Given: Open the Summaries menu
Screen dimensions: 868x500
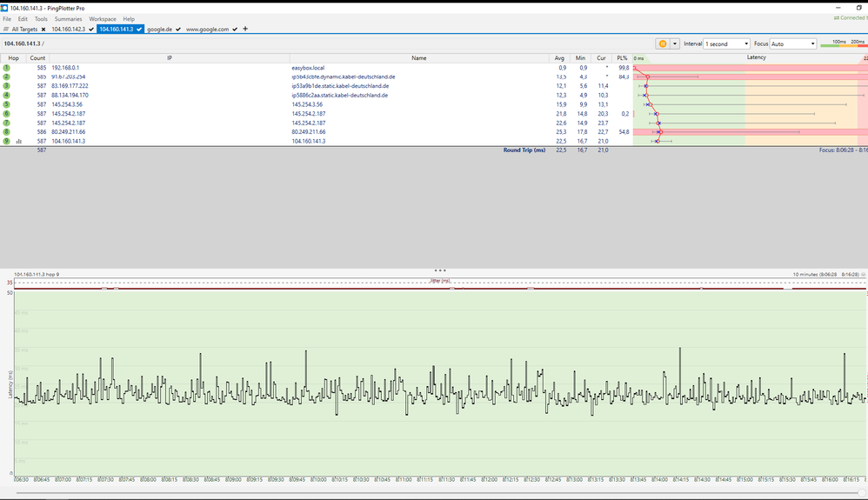Looking at the screenshot, I should (x=68, y=18).
